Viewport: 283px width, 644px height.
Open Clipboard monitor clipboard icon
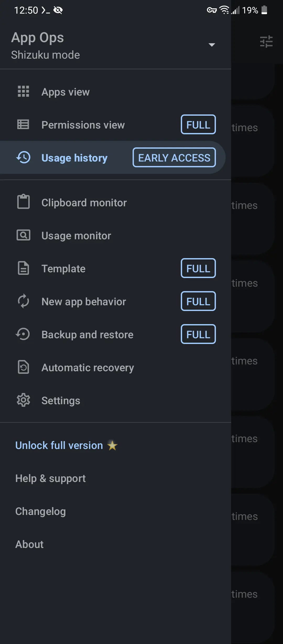[x=23, y=202]
